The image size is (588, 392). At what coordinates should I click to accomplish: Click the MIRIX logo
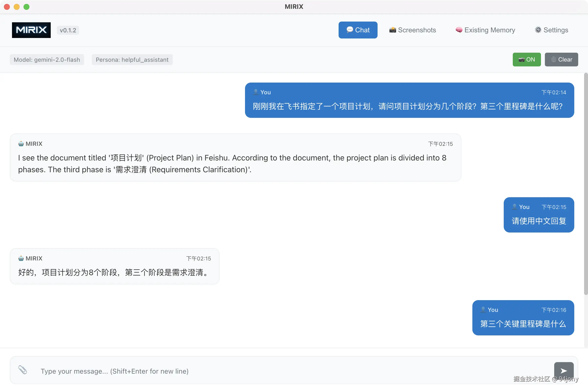(31, 30)
